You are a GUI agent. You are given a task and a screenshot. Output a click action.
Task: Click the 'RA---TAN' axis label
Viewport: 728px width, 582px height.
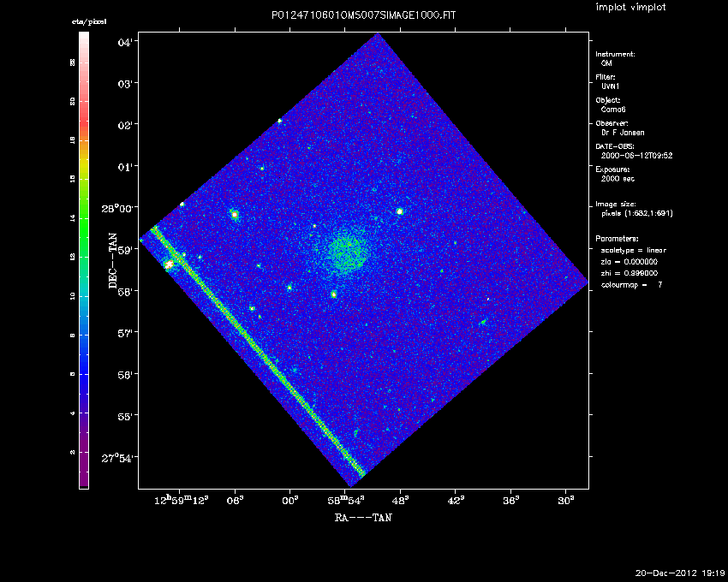pos(363,518)
